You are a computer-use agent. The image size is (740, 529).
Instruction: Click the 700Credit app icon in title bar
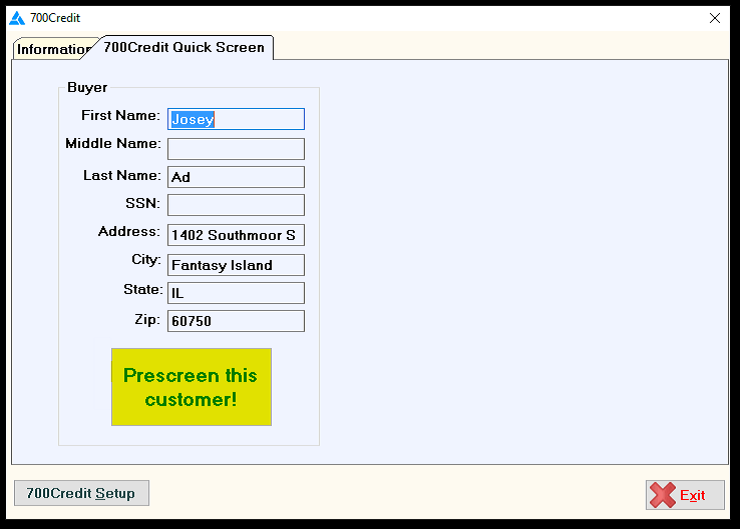17,18
